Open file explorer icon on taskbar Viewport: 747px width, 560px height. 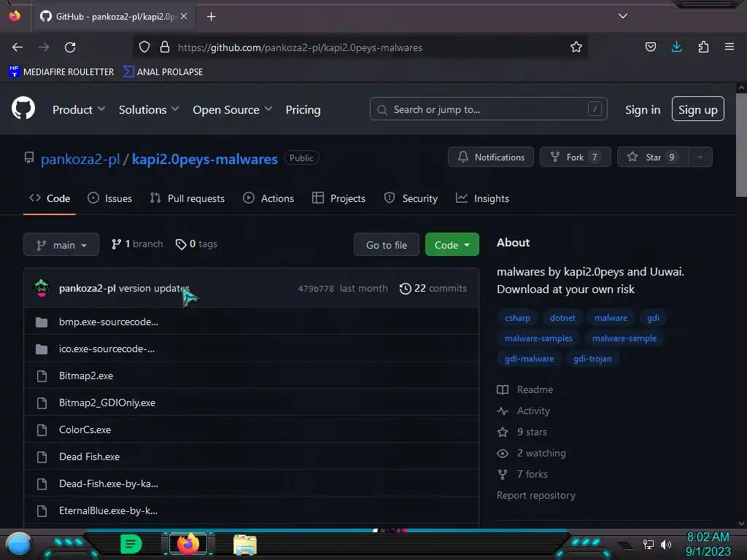pyautogui.click(x=245, y=545)
